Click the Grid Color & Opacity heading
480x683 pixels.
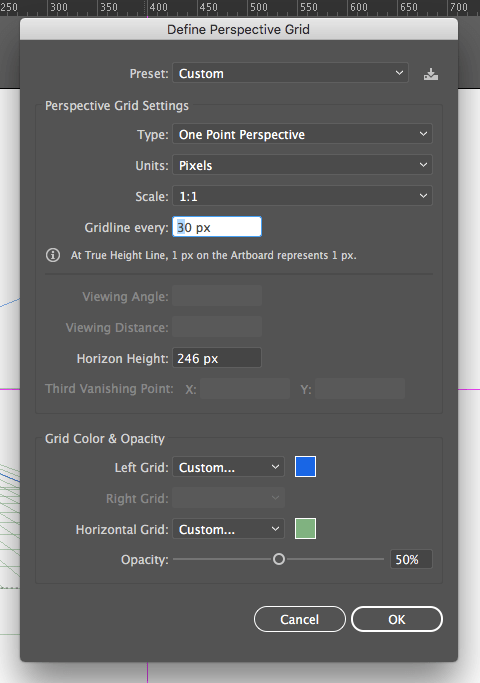click(x=105, y=439)
